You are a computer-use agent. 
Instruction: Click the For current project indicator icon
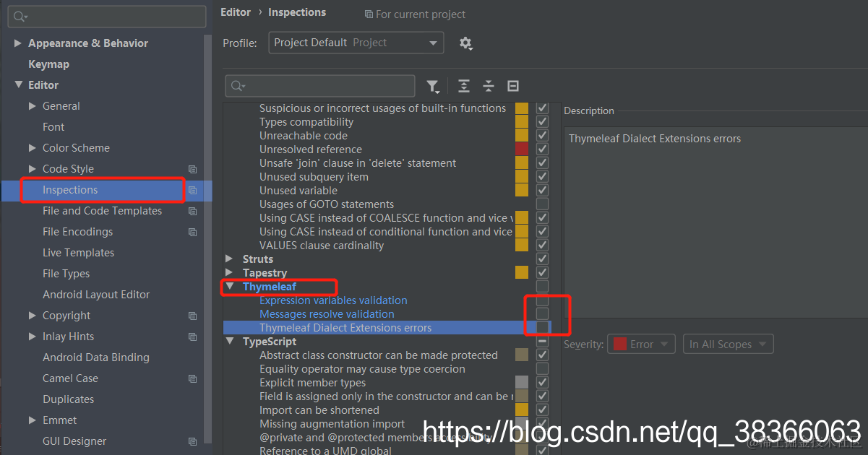[x=369, y=14]
